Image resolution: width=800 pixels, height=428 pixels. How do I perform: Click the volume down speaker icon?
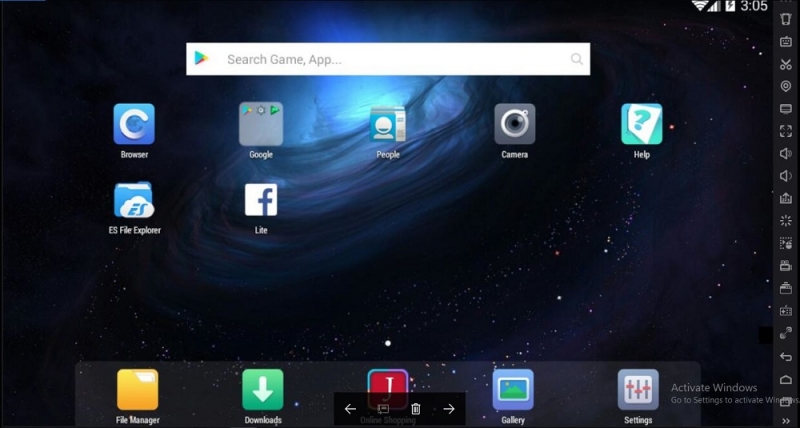click(x=786, y=176)
